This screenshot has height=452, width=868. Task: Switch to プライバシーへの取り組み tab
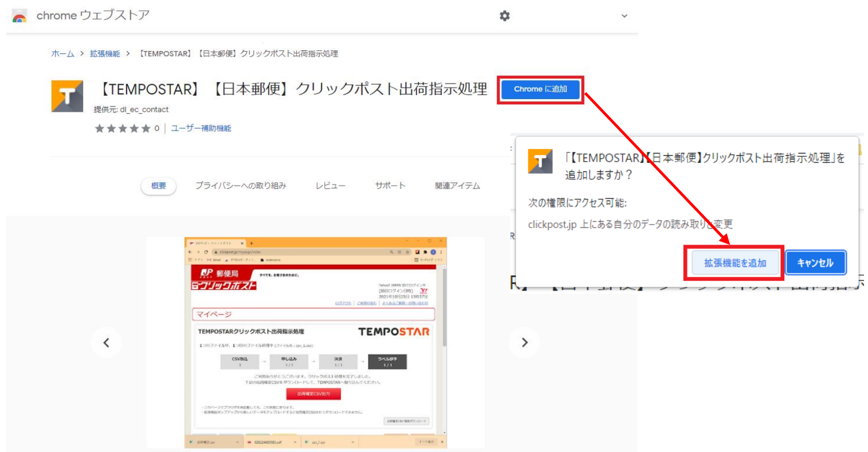tap(241, 186)
